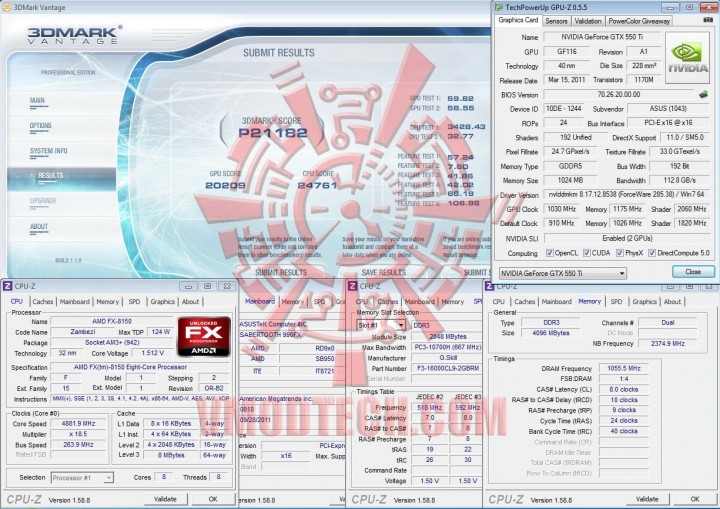The image size is (720, 509).
Task: Select the Graphics Card tab in GPU-Z
Action: click(x=518, y=20)
